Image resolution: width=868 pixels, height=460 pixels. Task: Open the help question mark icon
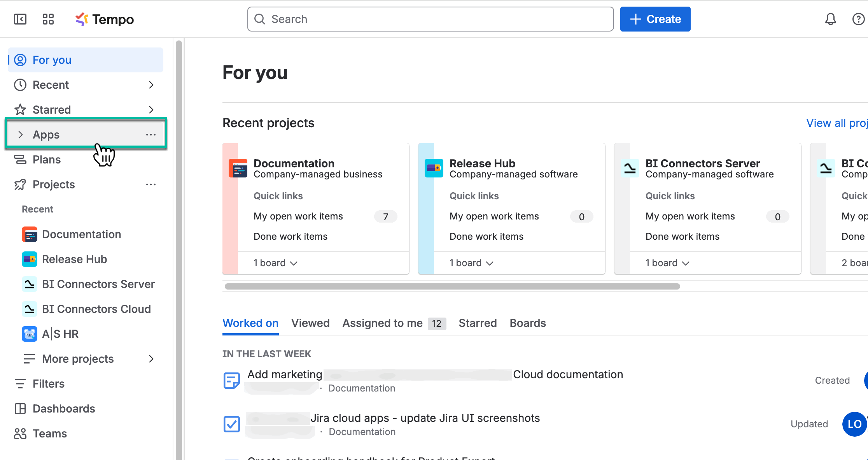coord(858,19)
